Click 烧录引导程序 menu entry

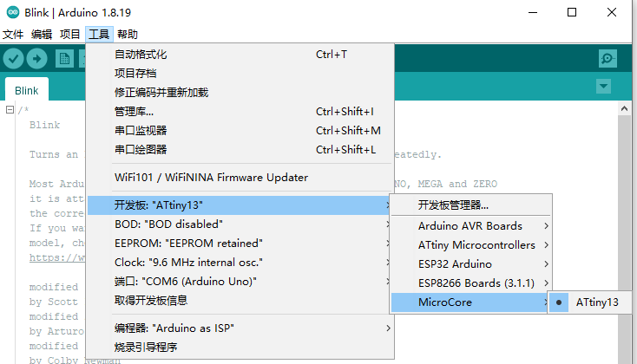pyautogui.click(x=240, y=348)
